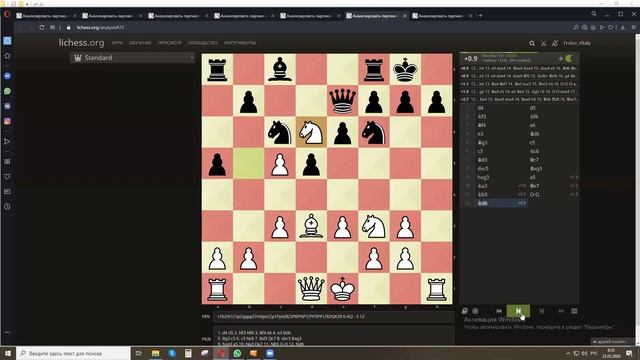Open bookmarks heart icon in sidebar
640x360 pixels.
click(x=7, y=177)
